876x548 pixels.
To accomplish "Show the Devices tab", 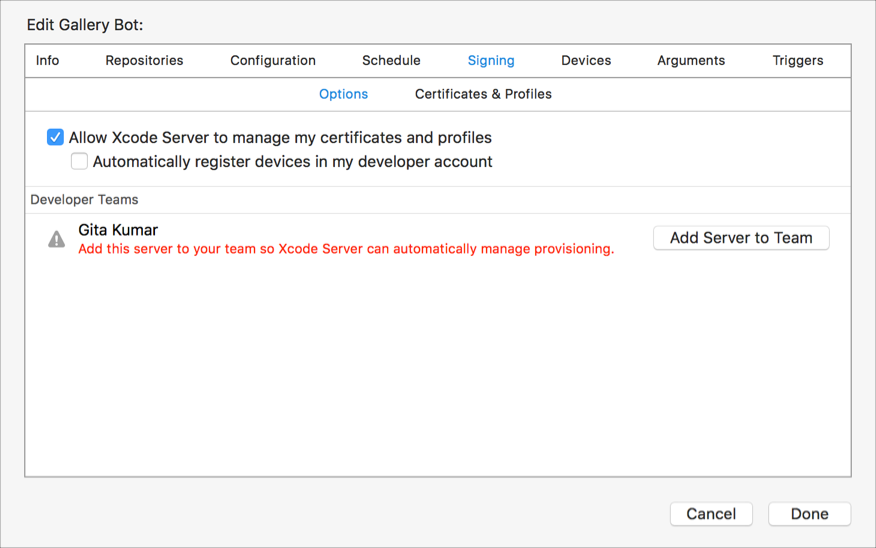I will pyautogui.click(x=586, y=61).
